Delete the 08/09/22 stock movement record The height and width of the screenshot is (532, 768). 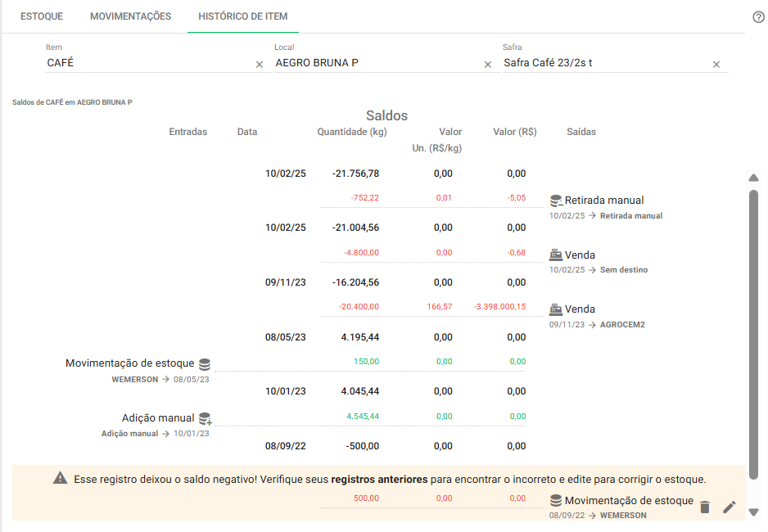click(x=704, y=507)
